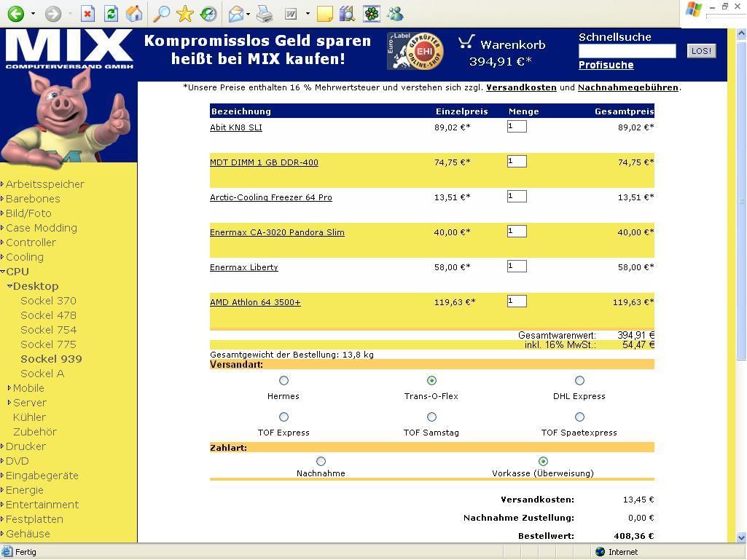747x560 pixels.
Task: Open the Enermax Liberty product link
Action: (244, 267)
